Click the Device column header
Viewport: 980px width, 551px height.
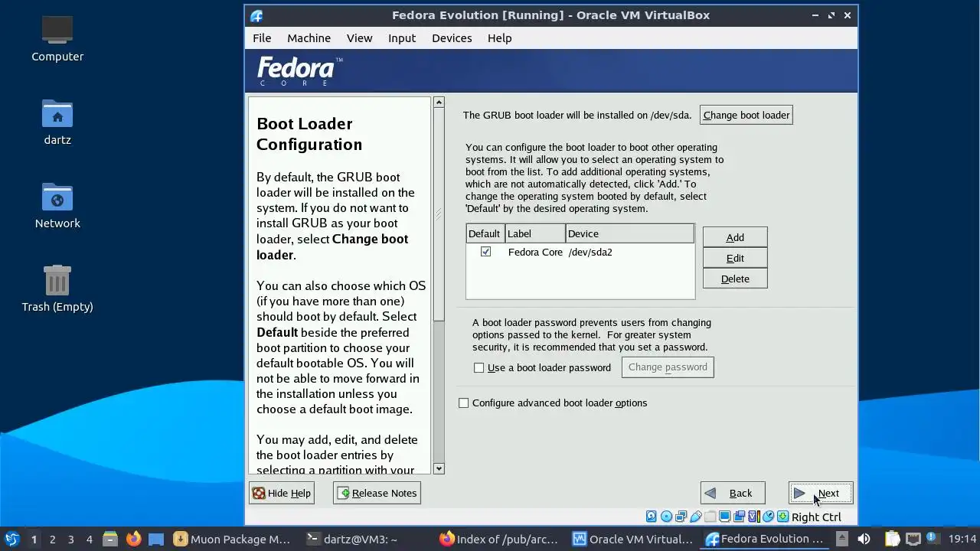(629, 233)
